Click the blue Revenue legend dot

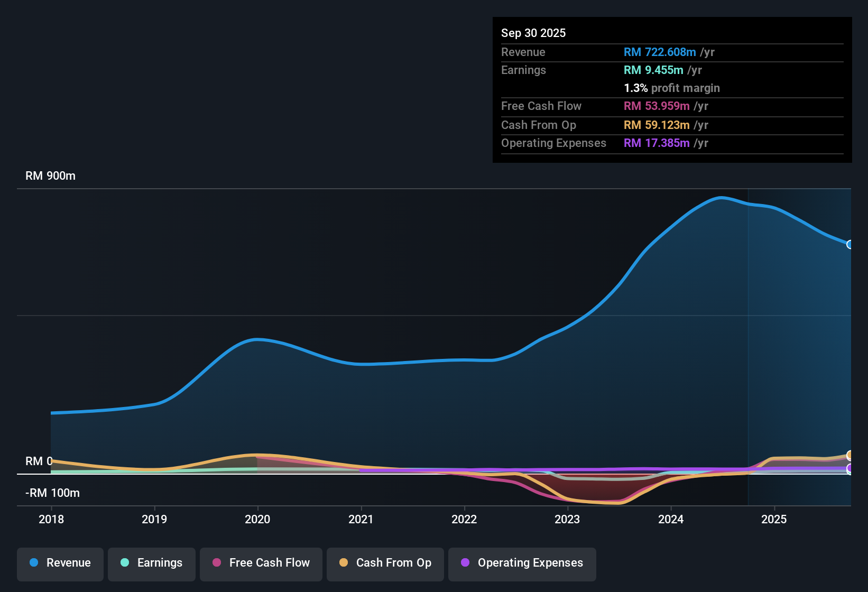[x=33, y=563]
